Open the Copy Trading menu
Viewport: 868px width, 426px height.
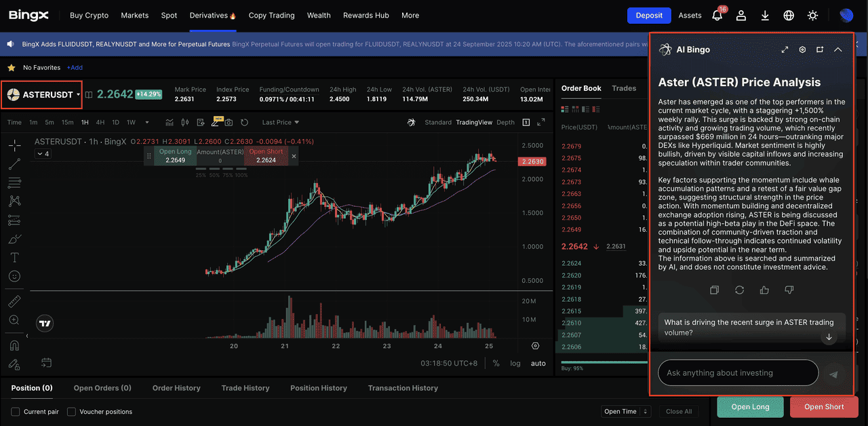271,16
